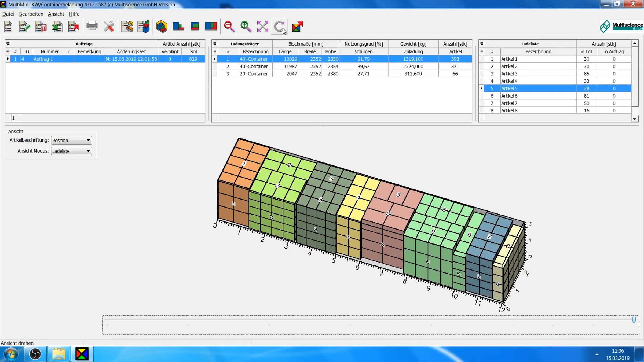The height and width of the screenshot is (362, 644).
Task: Click the edit list green pencil icon
Action: [24, 26]
